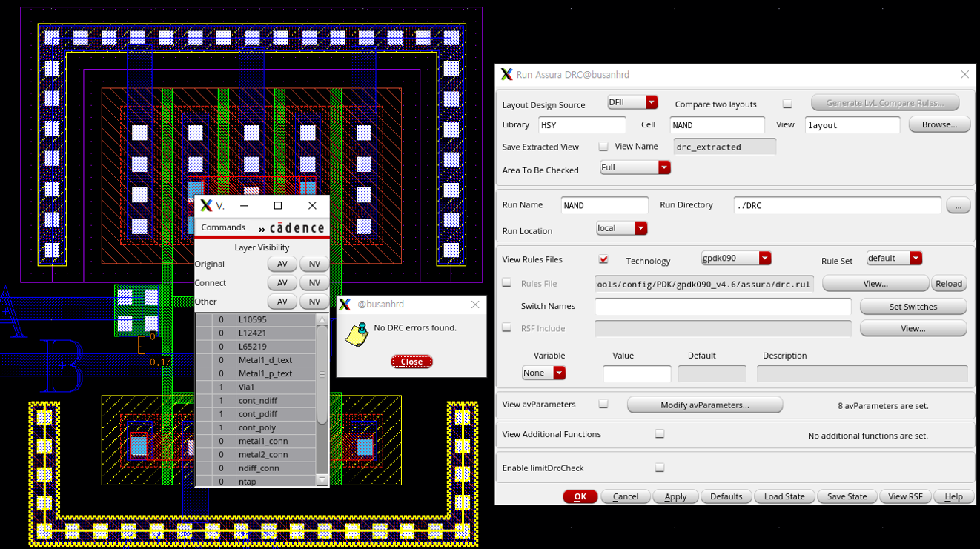Click the View input field showing layout
The width and height of the screenshot is (980, 549).
click(852, 125)
